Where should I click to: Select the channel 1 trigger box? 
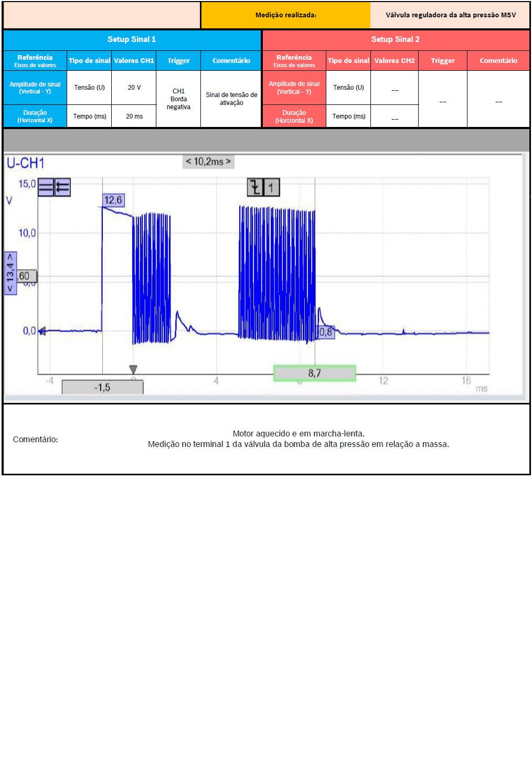tap(271, 187)
